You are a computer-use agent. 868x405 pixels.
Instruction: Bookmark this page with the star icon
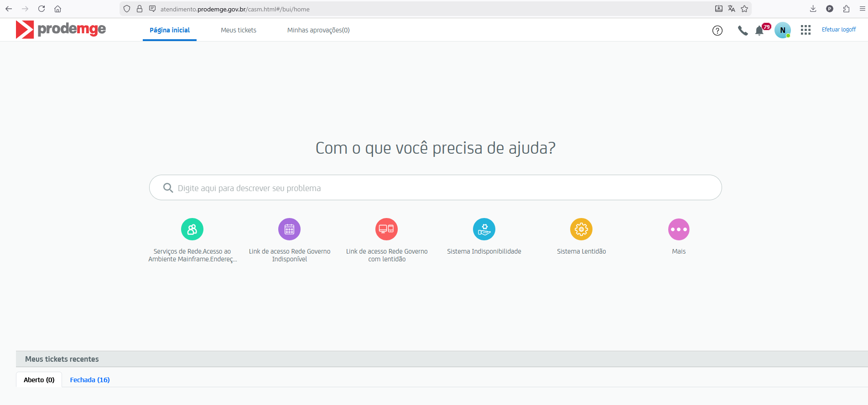(744, 9)
